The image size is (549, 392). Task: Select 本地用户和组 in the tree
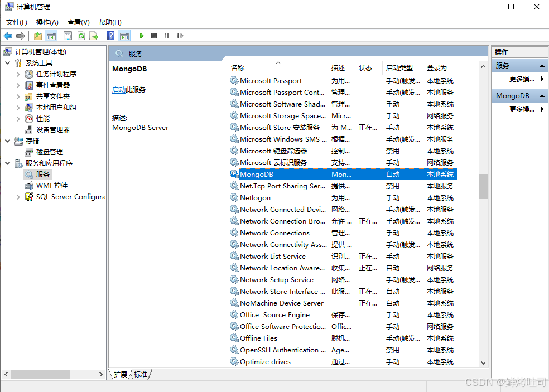(x=56, y=108)
